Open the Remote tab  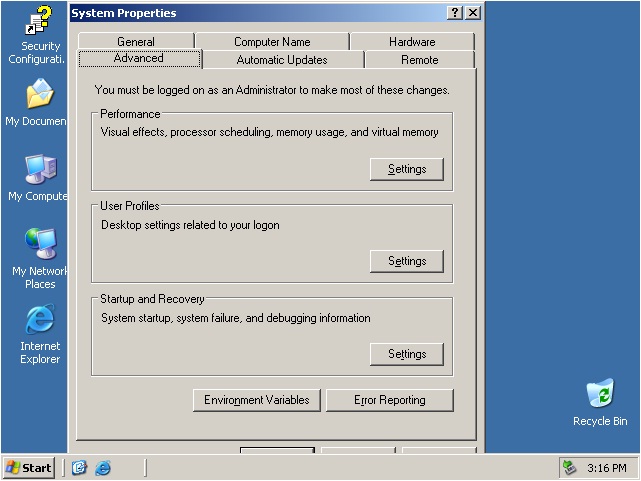pos(419,60)
